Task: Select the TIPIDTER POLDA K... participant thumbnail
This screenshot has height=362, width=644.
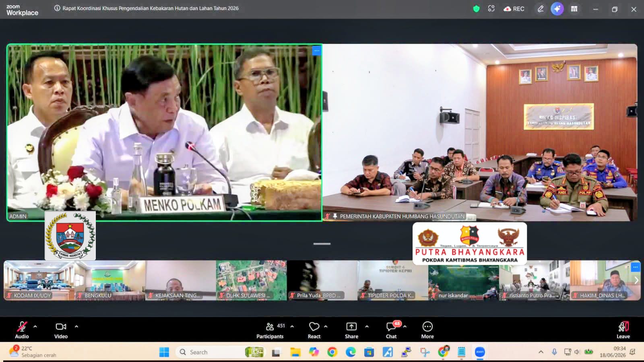Action: tap(393, 280)
